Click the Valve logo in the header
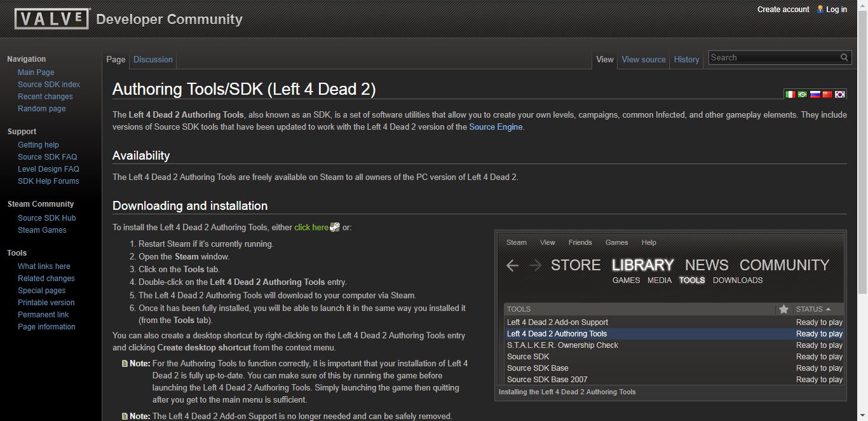This screenshot has height=421, width=868. click(x=52, y=18)
